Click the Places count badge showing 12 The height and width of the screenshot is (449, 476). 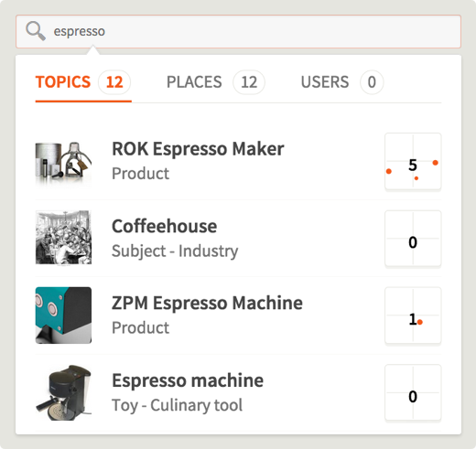[x=249, y=82]
